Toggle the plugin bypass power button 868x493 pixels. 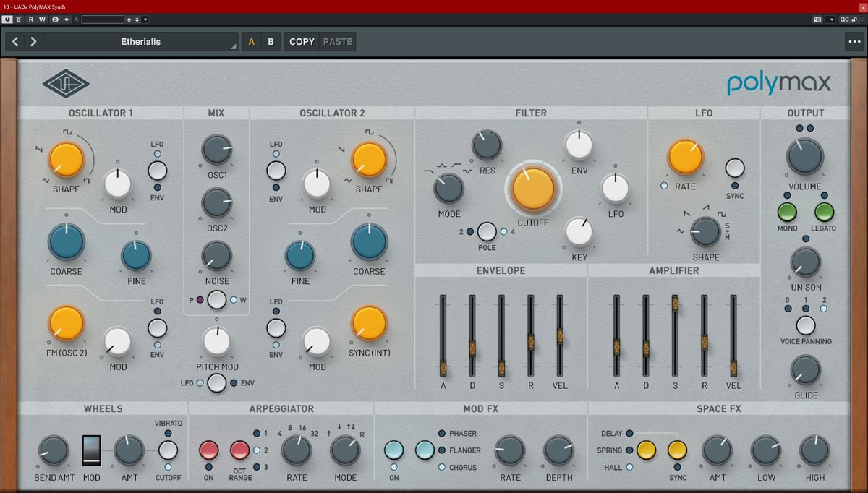point(7,20)
